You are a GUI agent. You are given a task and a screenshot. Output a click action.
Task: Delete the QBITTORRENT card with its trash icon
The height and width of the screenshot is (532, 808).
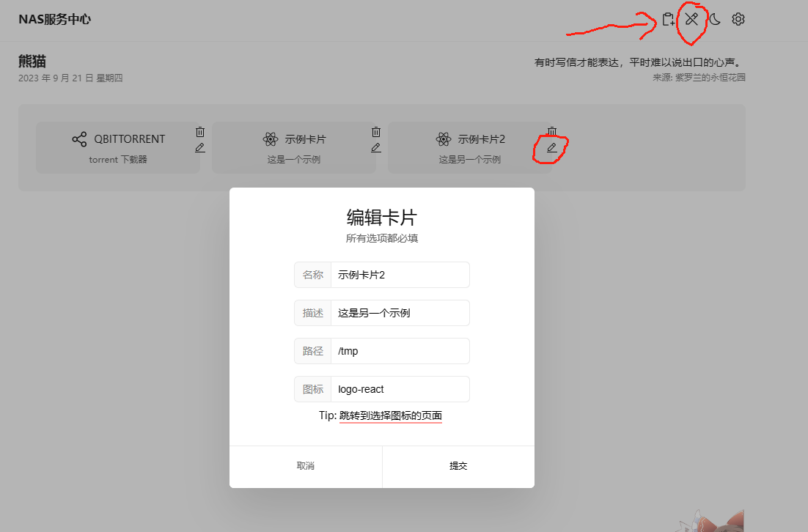pyautogui.click(x=200, y=132)
